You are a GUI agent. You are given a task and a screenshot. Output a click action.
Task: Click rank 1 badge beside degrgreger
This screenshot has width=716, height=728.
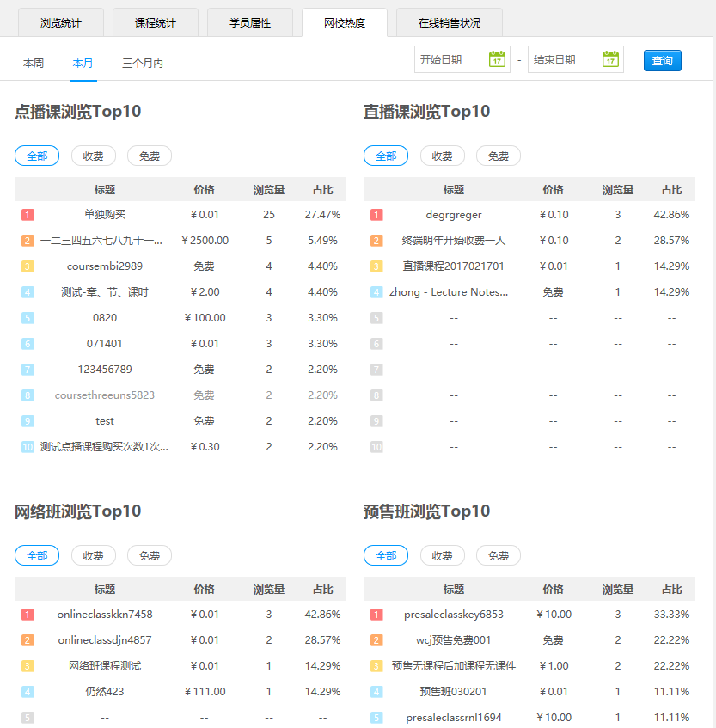coord(376,215)
